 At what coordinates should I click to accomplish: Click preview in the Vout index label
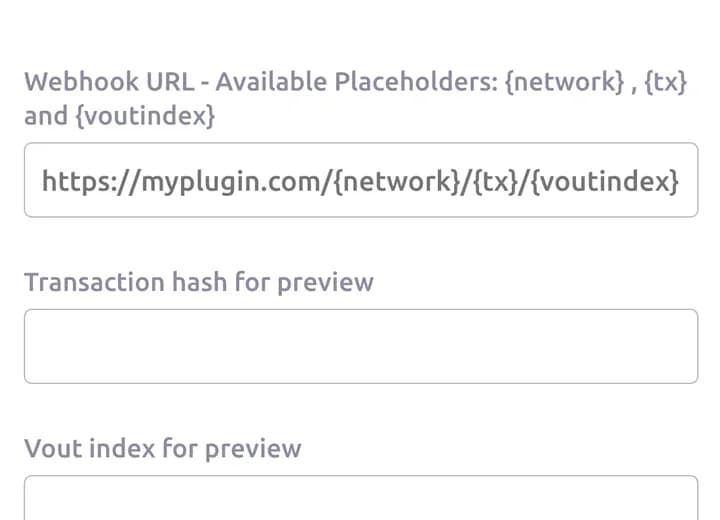[x=253, y=449]
